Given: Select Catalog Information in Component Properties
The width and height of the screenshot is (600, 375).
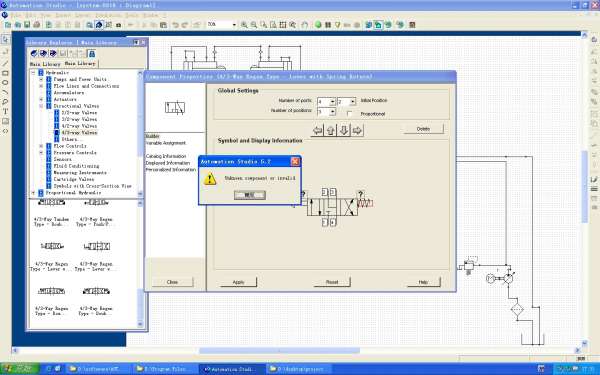Looking at the screenshot, I should (166, 157).
